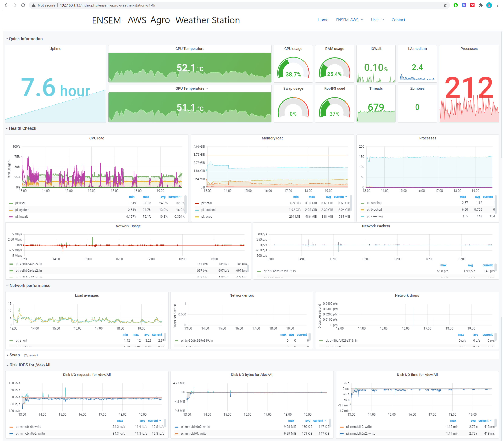504x443 pixels.
Task: Open Chrome three-dot menu
Action: [x=497, y=5]
